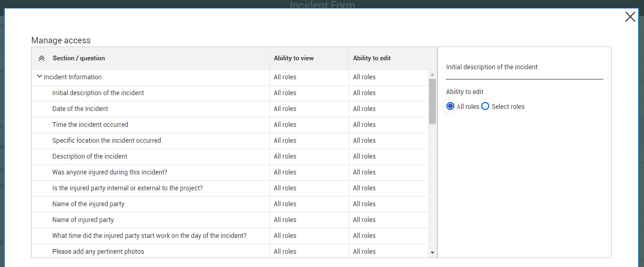644x267 pixels.
Task: Choose the Select roles radio option
Action: [x=486, y=106]
